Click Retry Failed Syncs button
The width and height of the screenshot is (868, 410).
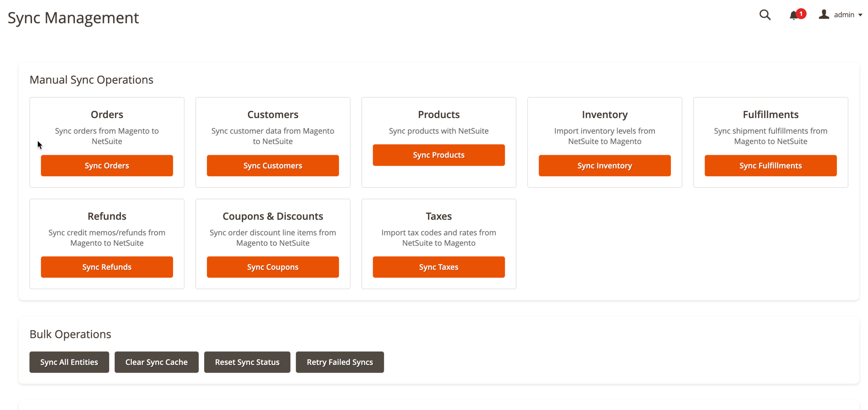pyautogui.click(x=340, y=362)
